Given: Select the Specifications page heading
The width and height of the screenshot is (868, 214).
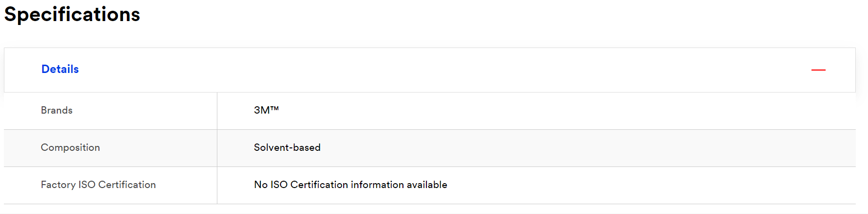Looking at the screenshot, I should (x=72, y=14).
